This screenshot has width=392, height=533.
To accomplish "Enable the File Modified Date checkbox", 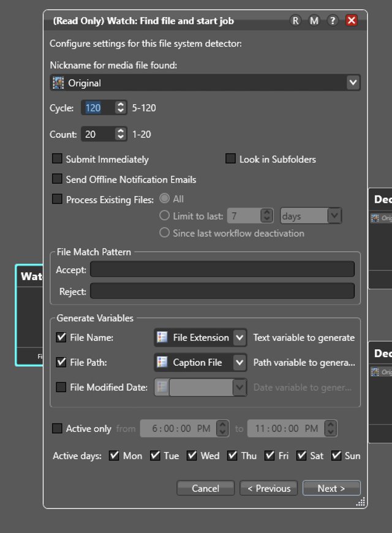I will click(x=61, y=387).
